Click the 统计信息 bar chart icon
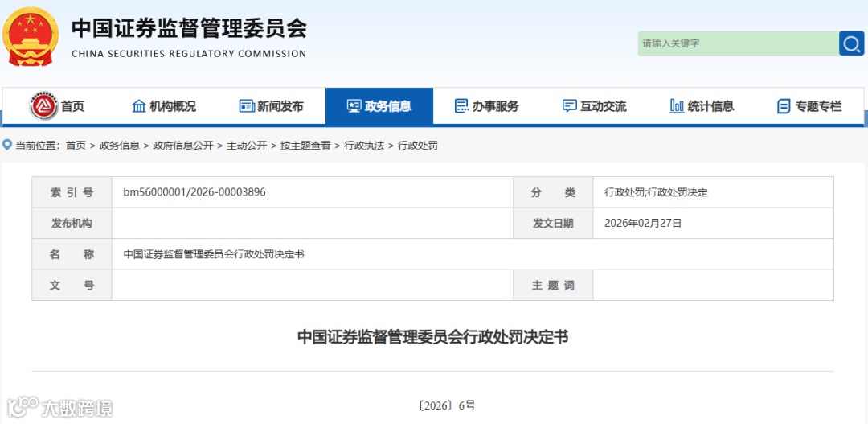 click(x=677, y=106)
